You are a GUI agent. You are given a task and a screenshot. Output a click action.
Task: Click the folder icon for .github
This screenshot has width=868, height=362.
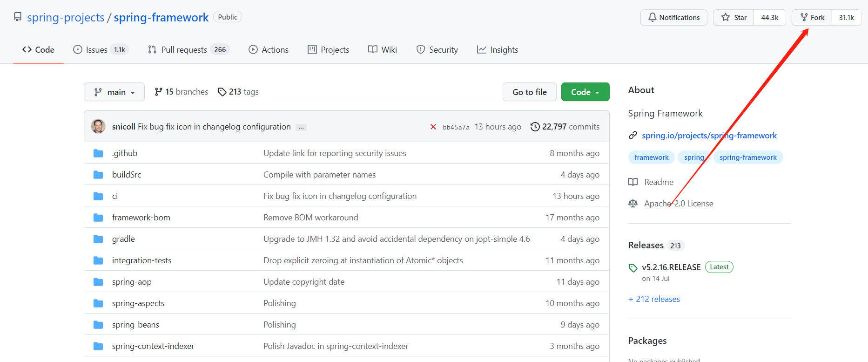98,153
